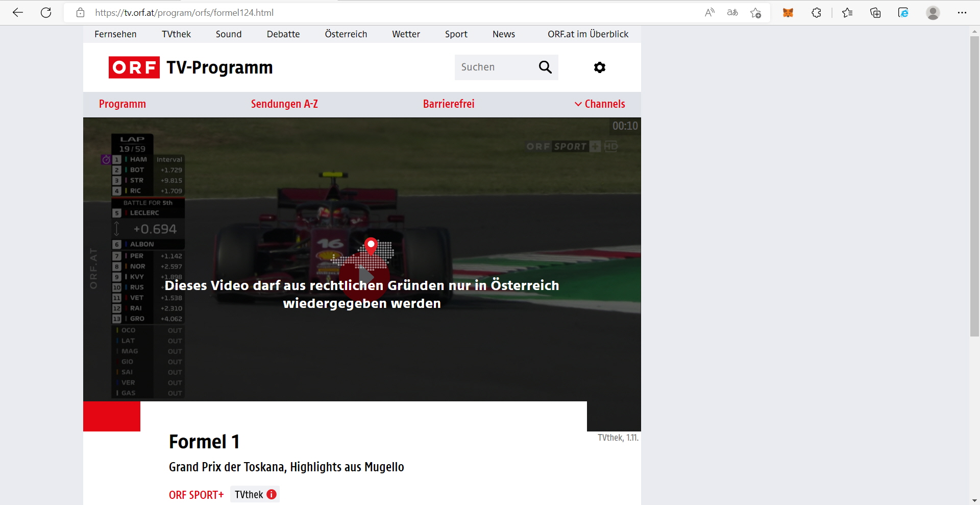The width and height of the screenshot is (980, 505).
Task: Click the TVthek button below title
Action: [255, 494]
